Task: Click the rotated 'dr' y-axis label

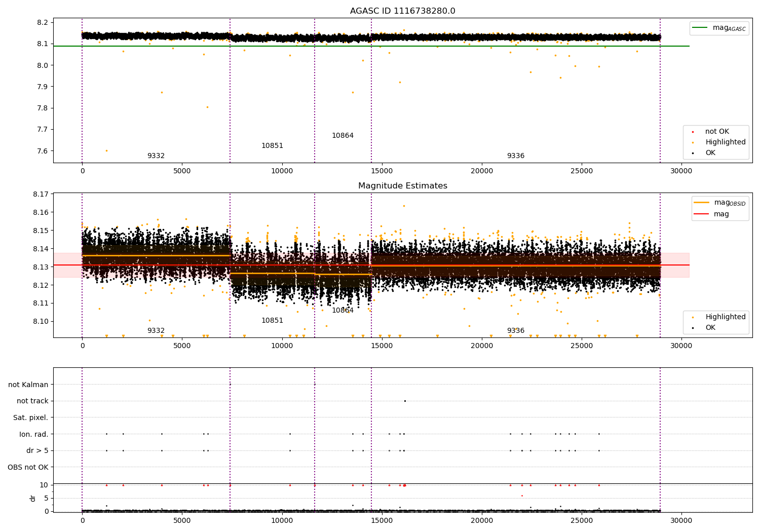Action: [x=33, y=498]
